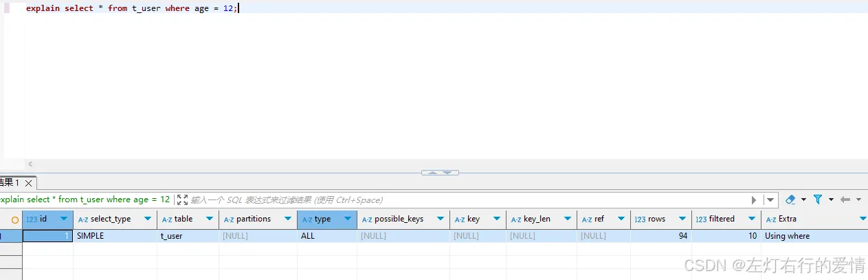Select the NULL cell under key_len
Viewport: 868px width, 280px height.
click(x=542, y=236)
